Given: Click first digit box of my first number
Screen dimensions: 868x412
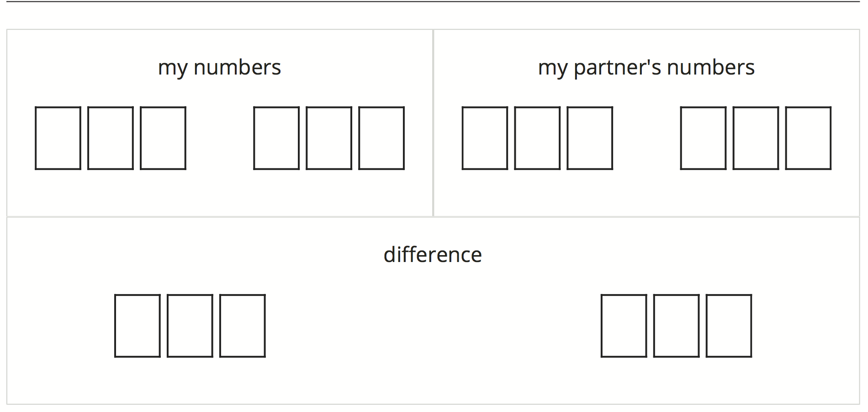Looking at the screenshot, I should [58, 138].
